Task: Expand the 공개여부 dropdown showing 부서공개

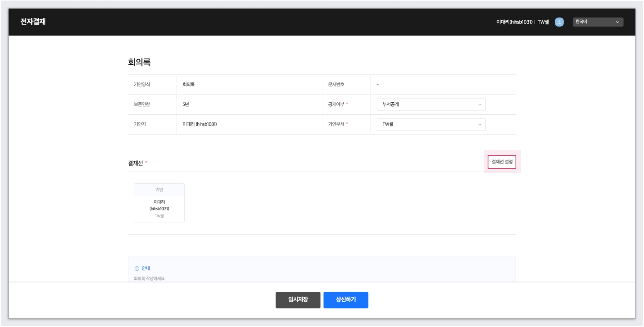Action: coord(431,105)
